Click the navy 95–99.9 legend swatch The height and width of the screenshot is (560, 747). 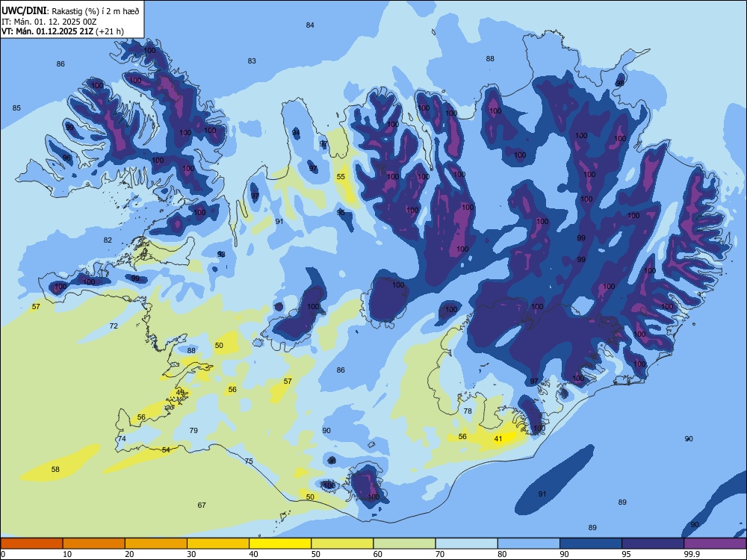pyautogui.click(x=653, y=544)
